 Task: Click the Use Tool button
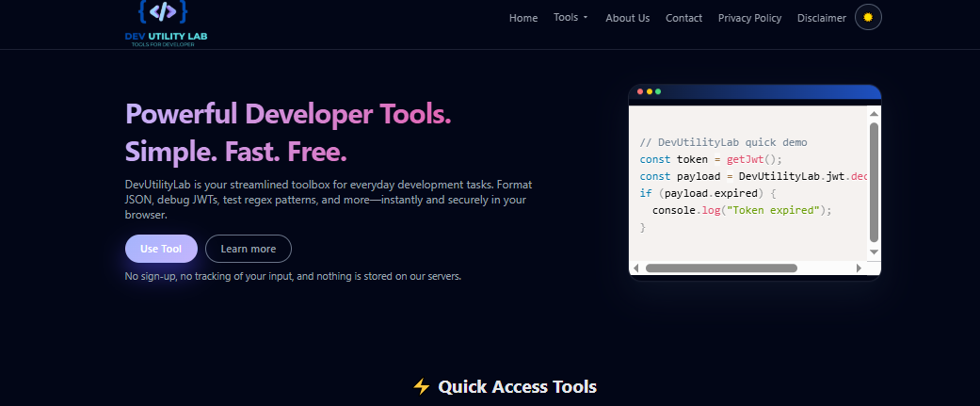coord(161,249)
